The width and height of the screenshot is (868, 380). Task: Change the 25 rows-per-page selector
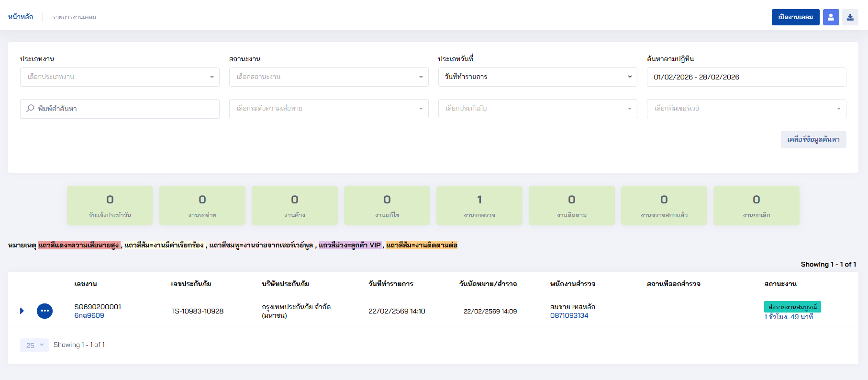pyautogui.click(x=34, y=345)
